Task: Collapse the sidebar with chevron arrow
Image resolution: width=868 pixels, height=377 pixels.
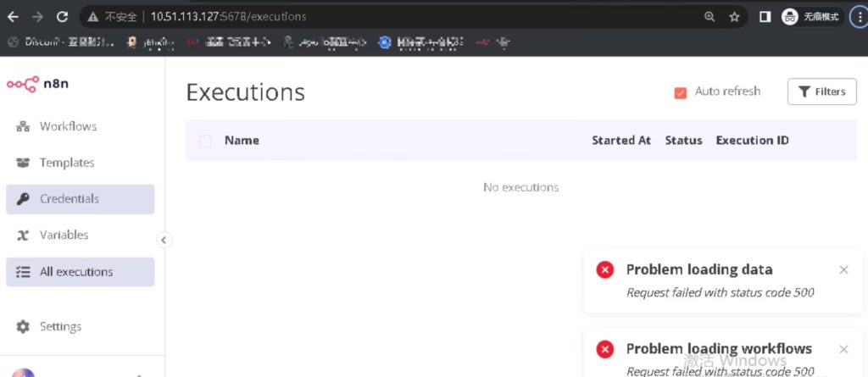Action: click(x=164, y=240)
